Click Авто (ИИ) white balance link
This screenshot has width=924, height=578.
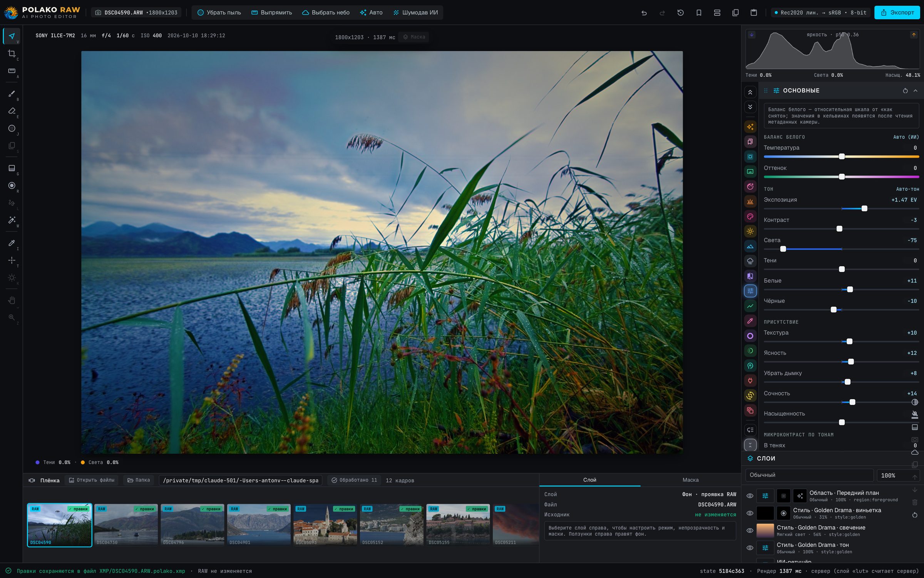click(x=906, y=137)
